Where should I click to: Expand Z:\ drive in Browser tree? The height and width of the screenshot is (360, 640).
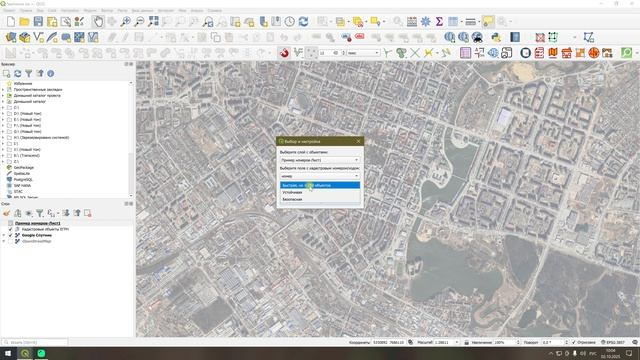(3, 162)
